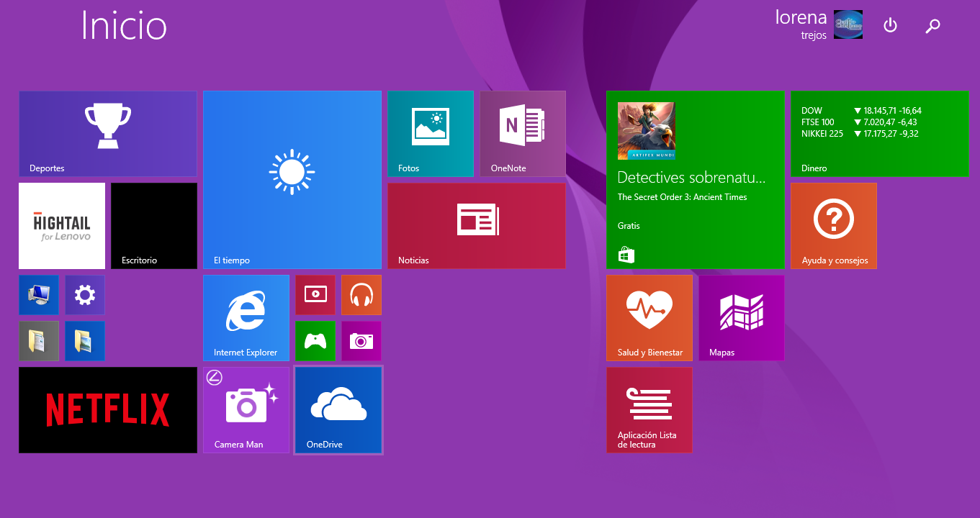Open the Noticias news tile
Image resolution: width=980 pixels, height=518 pixels.
coord(477,226)
